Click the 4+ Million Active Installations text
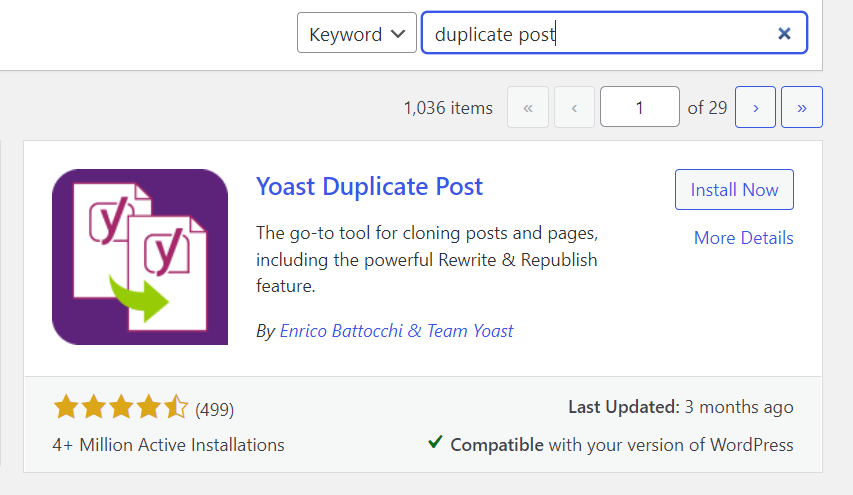This screenshot has width=853, height=495. [x=168, y=445]
